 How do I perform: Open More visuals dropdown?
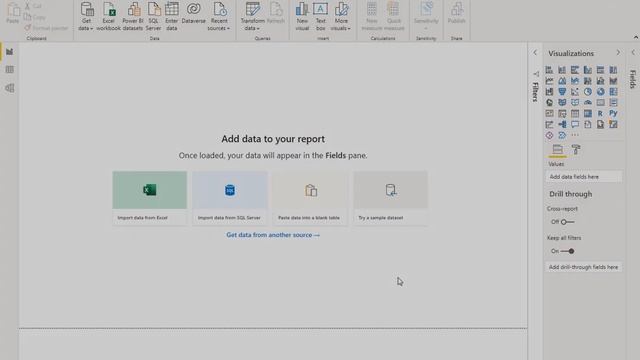341,16
